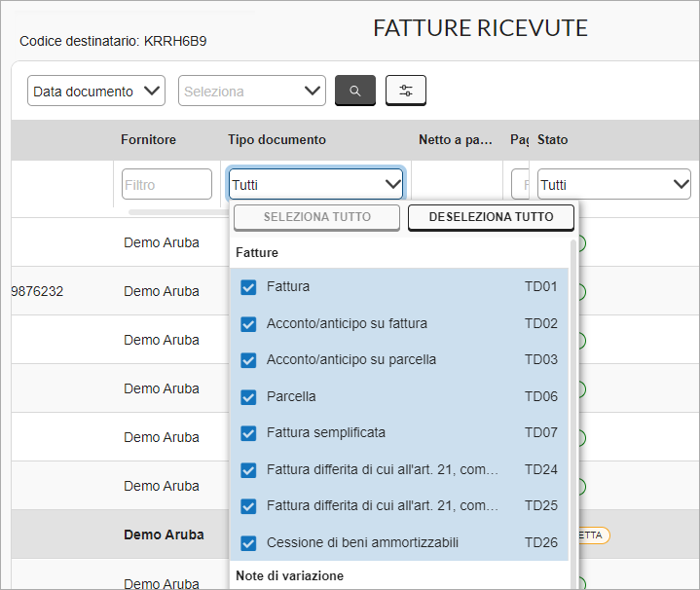Uncheck the Parcella TD06 checkbox

pyautogui.click(x=248, y=397)
